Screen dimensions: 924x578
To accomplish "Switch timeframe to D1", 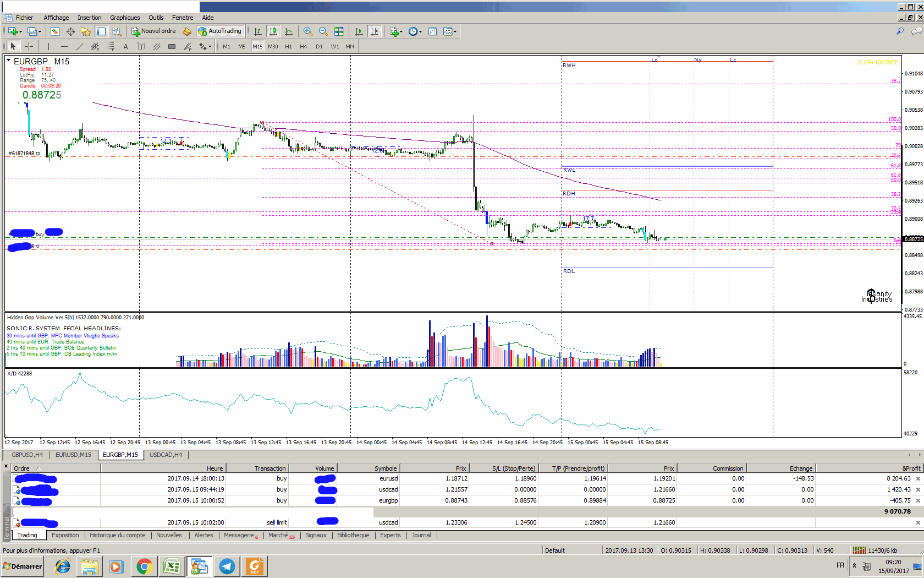I will [x=319, y=47].
